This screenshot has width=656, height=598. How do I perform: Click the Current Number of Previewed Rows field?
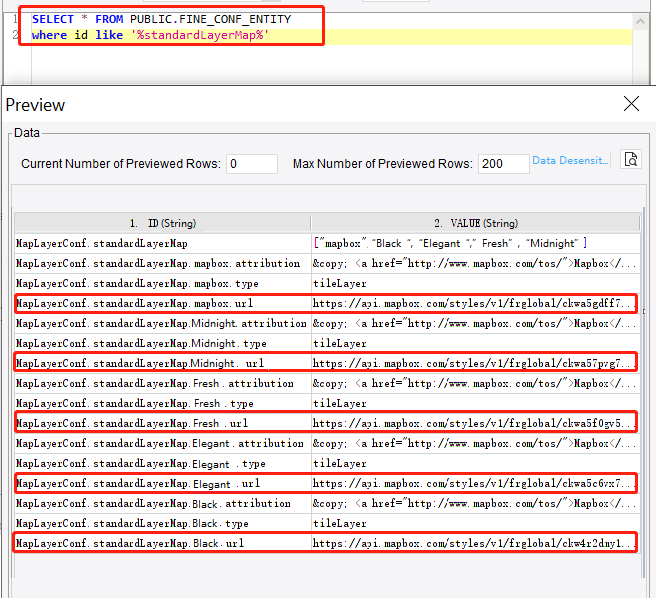(x=251, y=164)
